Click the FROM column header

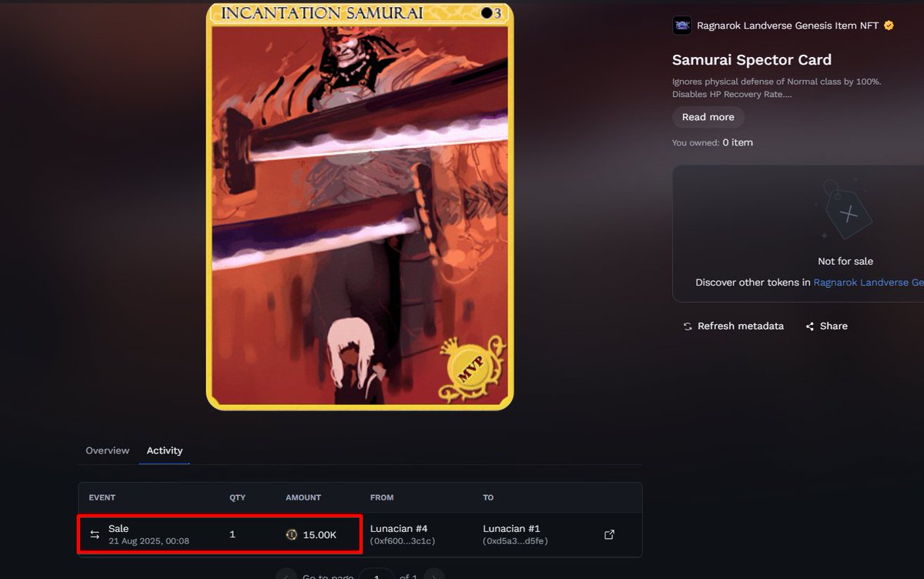click(382, 497)
